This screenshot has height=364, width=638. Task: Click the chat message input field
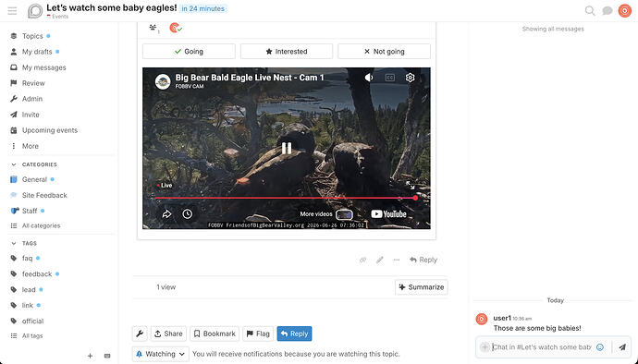pyautogui.click(x=542, y=347)
